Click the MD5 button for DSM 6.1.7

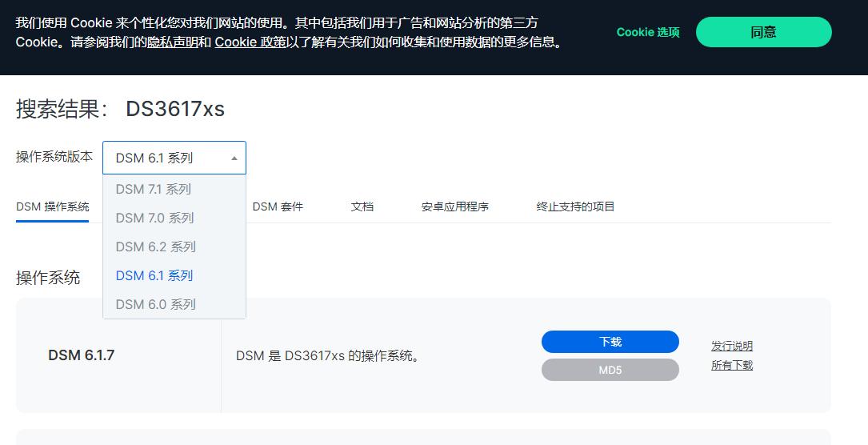(x=610, y=370)
